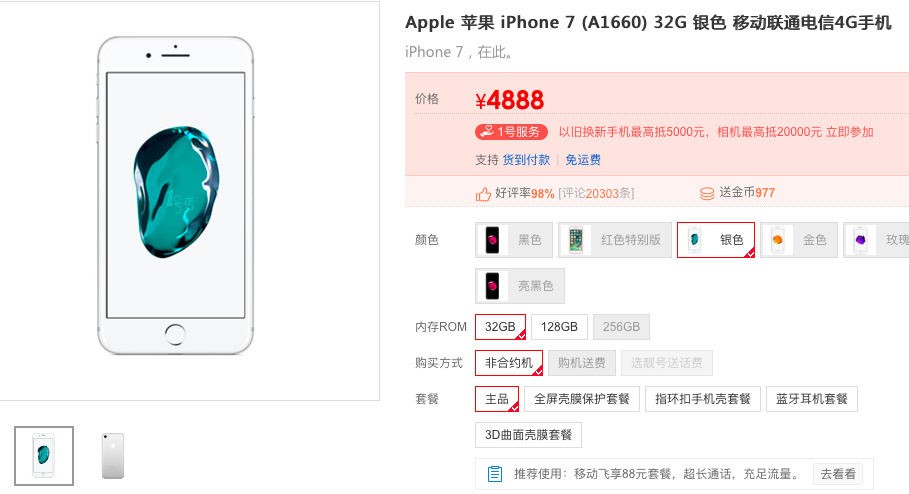Click the clipboard icon beside 推荐使用
Viewport: 909px width, 494px height.
pyautogui.click(x=495, y=474)
